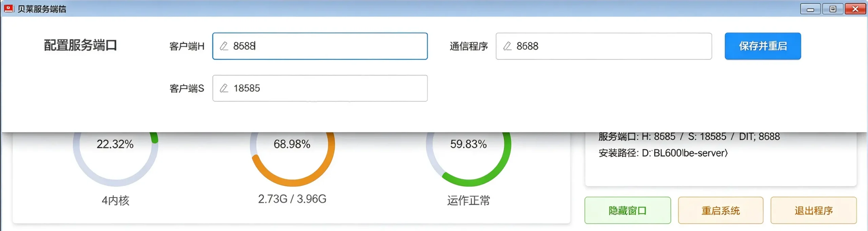Click the 保存并重启 button
Viewport: 868px width, 231px height.
tap(763, 46)
